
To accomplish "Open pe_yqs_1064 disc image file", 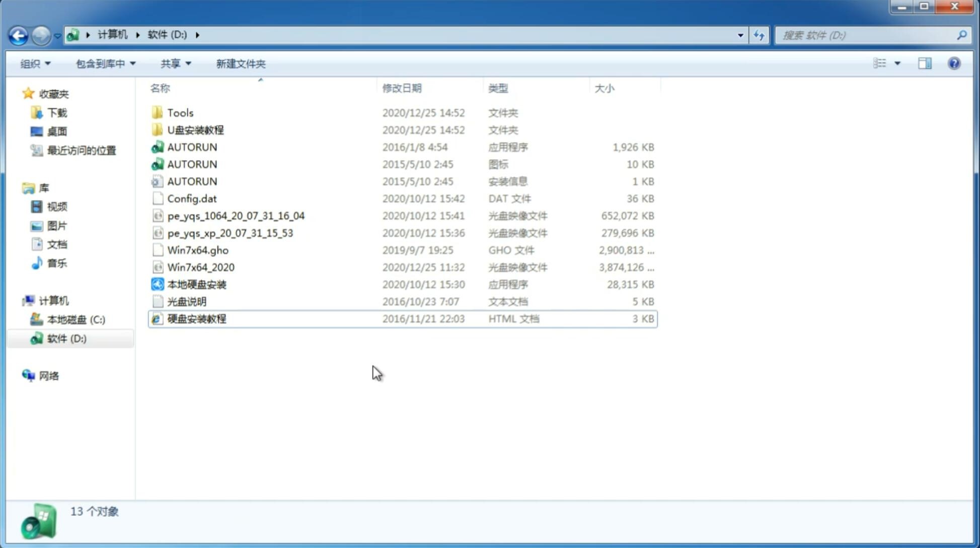I will (236, 216).
